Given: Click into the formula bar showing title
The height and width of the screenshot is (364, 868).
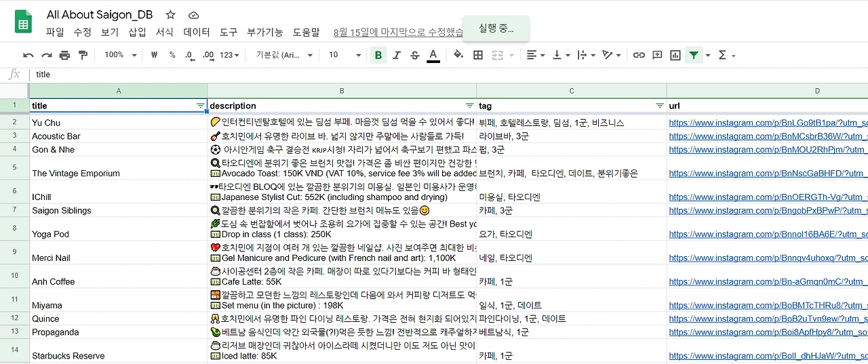Looking at the screenshot, I should tap(448, 75).
